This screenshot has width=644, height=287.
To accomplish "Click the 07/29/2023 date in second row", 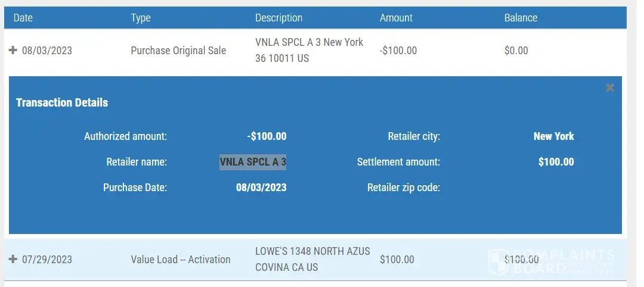I will click(x=47, y=260).
